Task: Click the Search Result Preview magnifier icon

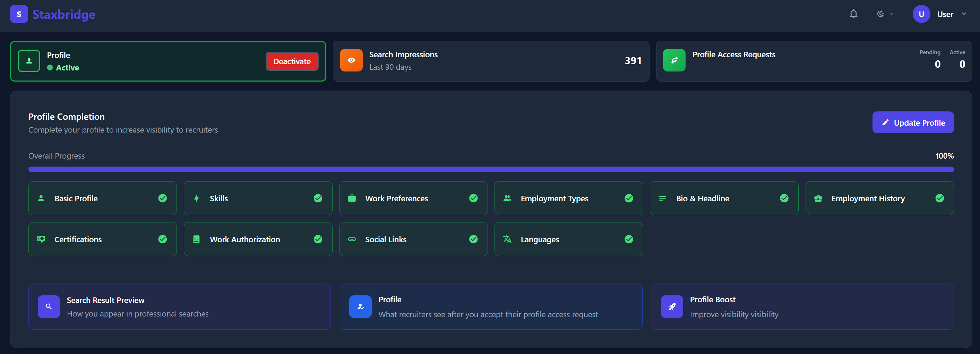Action: [49, 306]
